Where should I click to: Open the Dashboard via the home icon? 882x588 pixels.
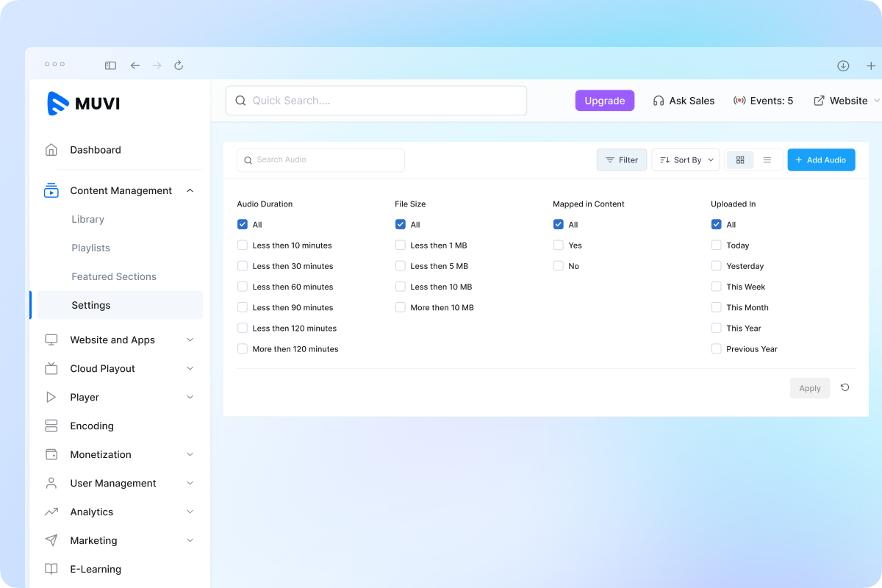(x=51, y=149)
